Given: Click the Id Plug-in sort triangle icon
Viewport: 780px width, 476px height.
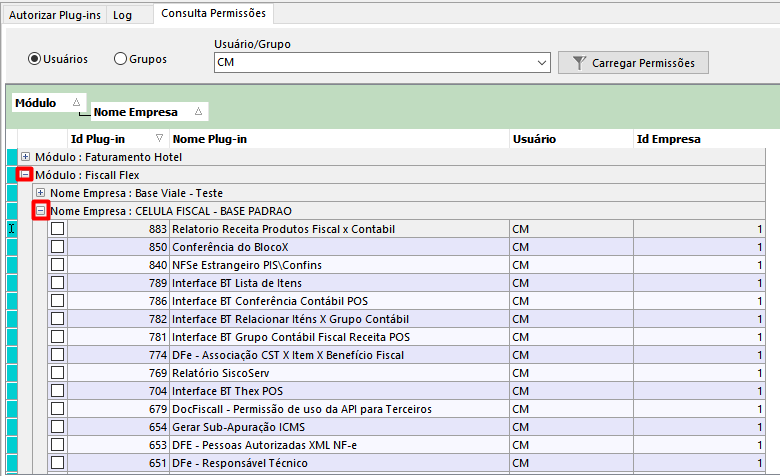Looking at the screenshot, I should (159, 138).
